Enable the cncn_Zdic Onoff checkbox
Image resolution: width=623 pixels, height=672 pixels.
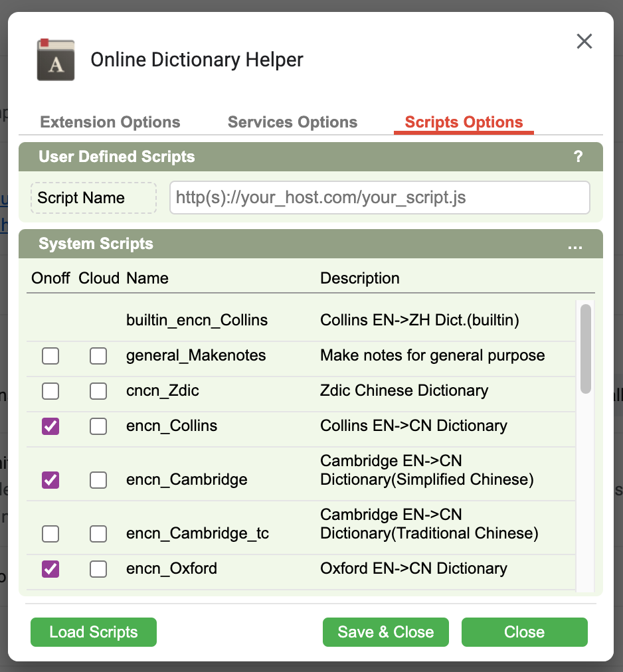point(50,391)
